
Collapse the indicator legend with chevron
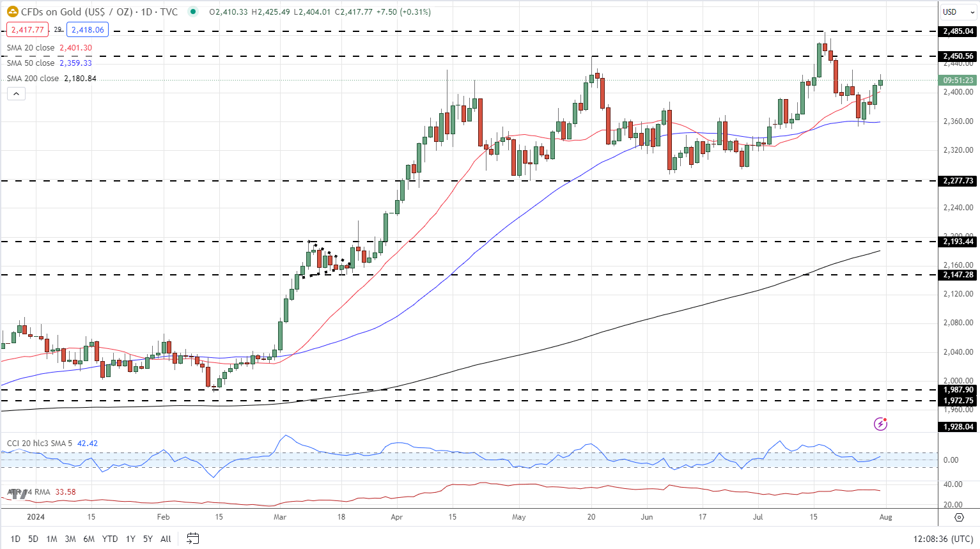tap(17, 94)
